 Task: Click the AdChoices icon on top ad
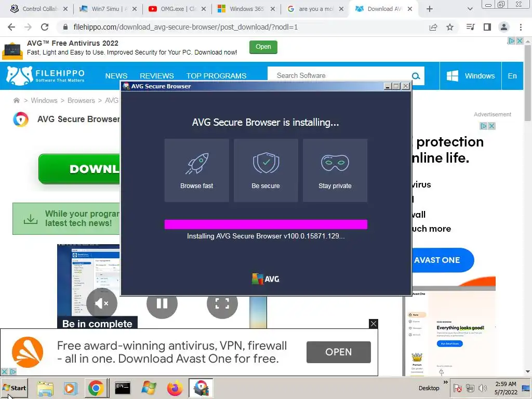(511, 41)
